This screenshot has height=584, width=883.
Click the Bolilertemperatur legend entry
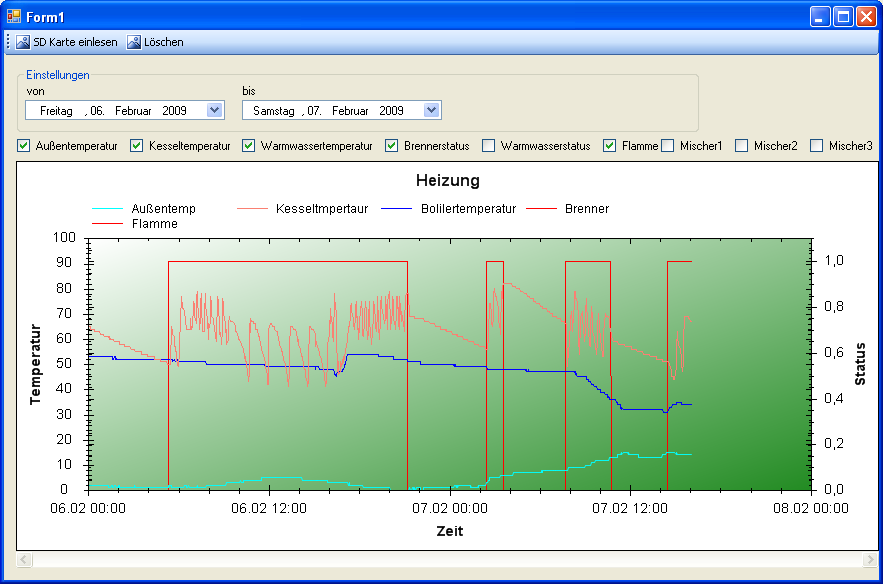tap(449, 209)
